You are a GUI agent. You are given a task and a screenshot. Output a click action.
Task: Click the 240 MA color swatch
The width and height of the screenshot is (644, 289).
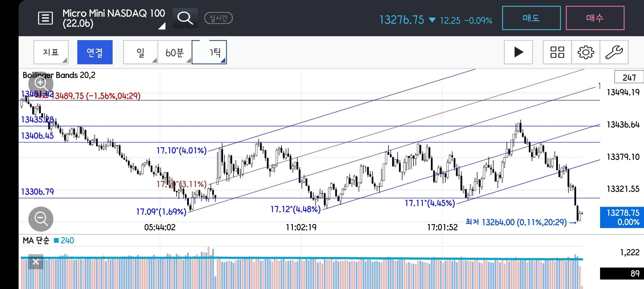(x=56, y=240)
